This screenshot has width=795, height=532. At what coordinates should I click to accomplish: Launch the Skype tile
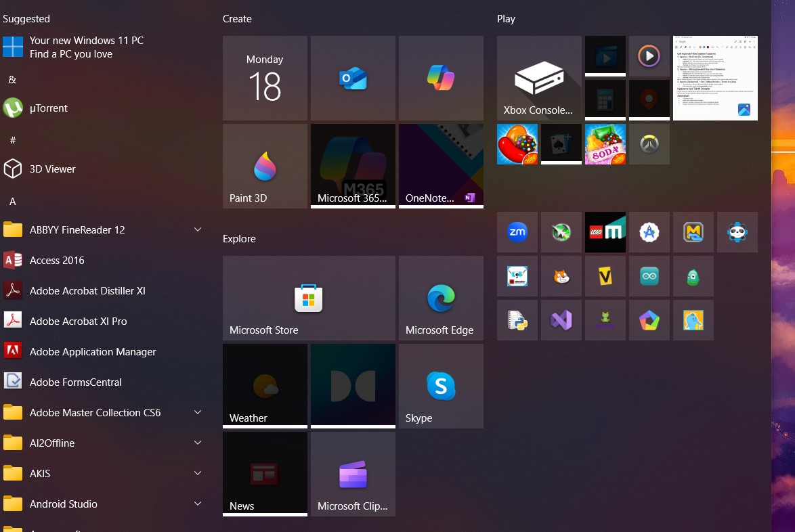[441, 386]
